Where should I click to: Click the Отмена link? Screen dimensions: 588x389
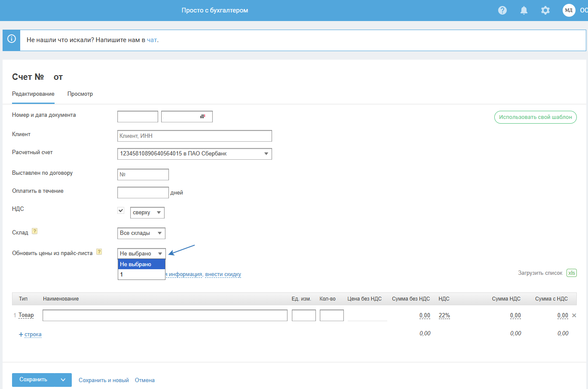(x=145, y=380)
